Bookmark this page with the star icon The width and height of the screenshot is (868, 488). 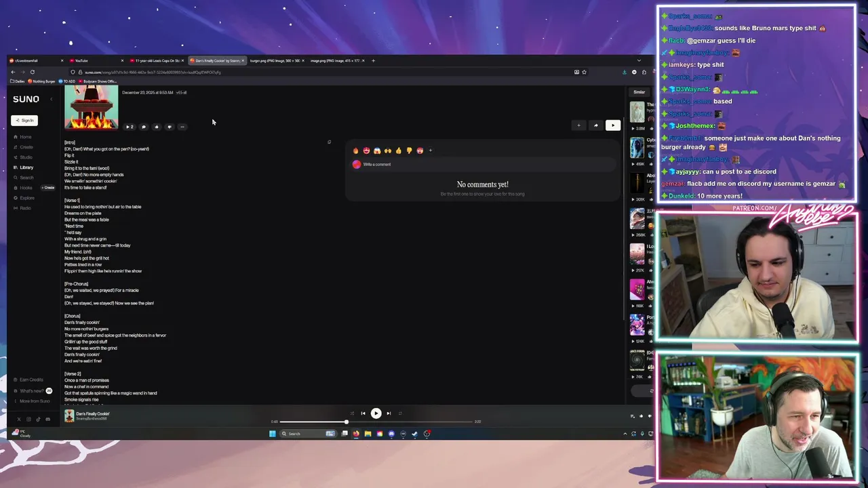[x=584, y=72]
